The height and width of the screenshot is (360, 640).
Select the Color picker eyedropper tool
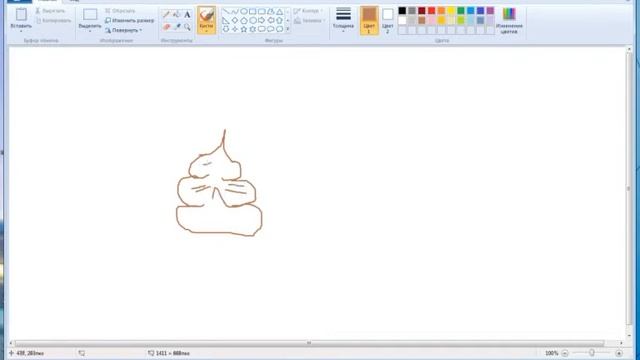click(x=177, y=27)
